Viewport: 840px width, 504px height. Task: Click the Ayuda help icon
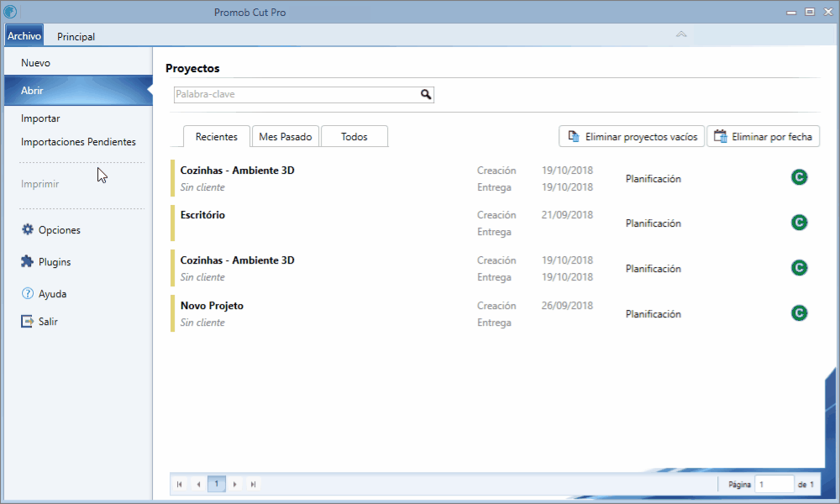[28, 293]
